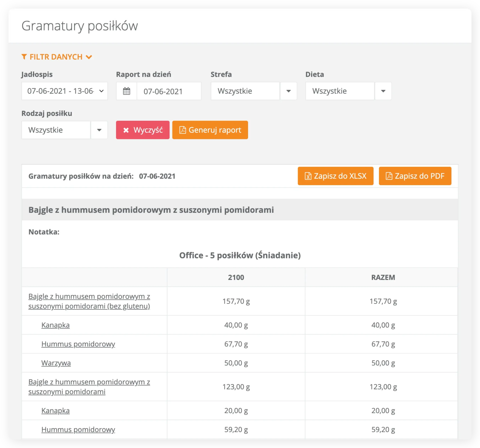Open link Bajgle z hummusem (bez glutenu)
Image resolution: width=480 pixels, height=448 pixels.
89,301
